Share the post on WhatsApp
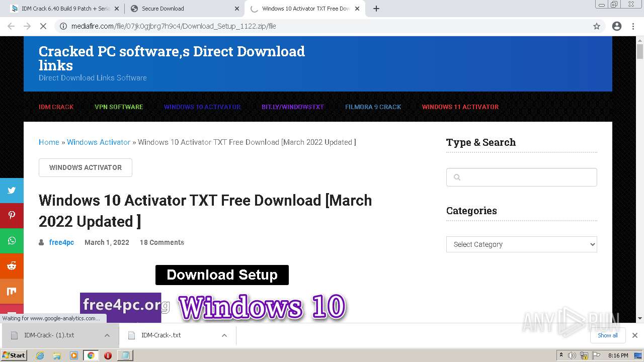This screenshot has height=362, width=644. pyautogui.click(x=12, y=241)
